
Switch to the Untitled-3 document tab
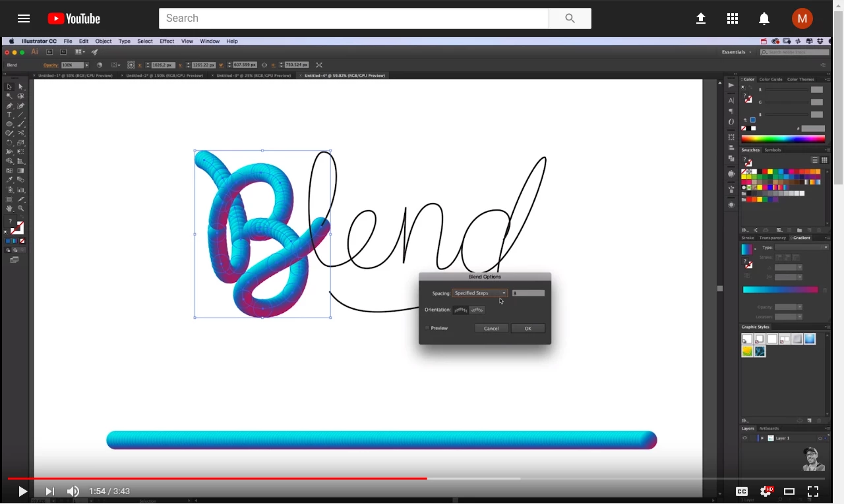pyautogui.click(x=253, y=76)
